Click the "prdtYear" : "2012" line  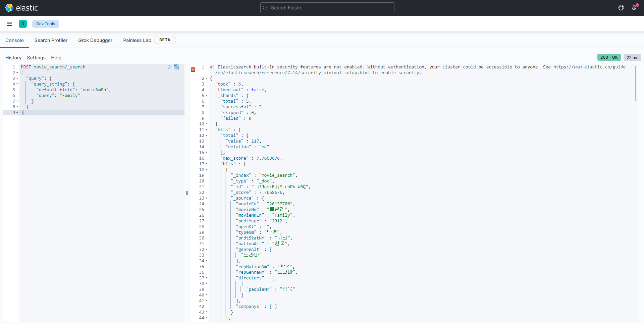pyautogui.click(x=261, y=221)
